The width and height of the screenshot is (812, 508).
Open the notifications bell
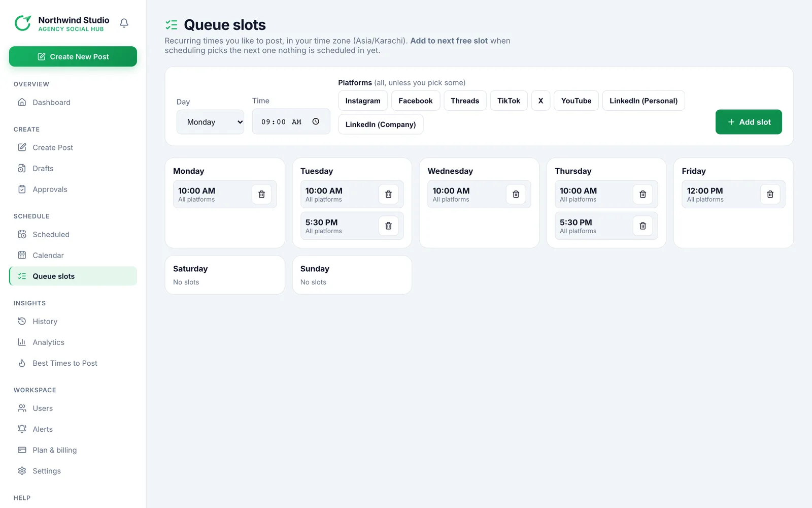[124, 23]
